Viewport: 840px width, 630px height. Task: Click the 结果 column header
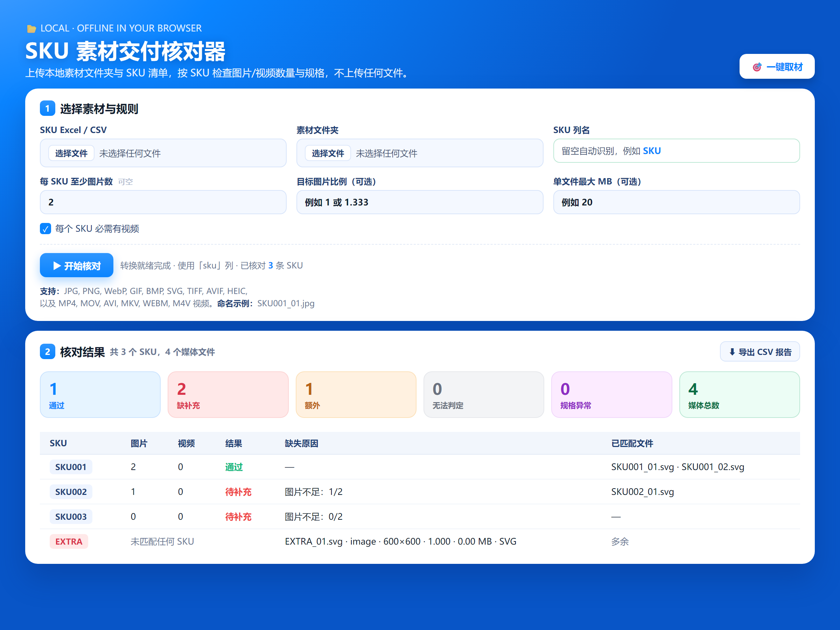(233, 443)
